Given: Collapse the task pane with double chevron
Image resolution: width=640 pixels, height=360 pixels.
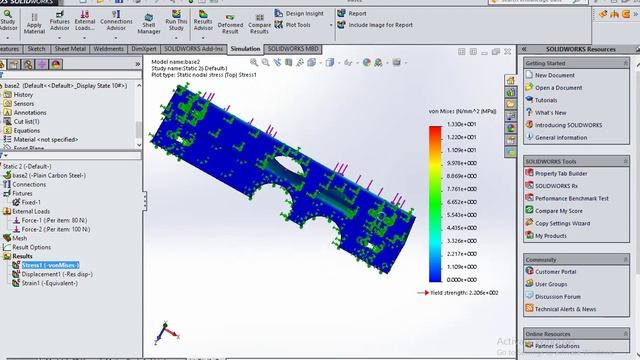Looking at the screenshot, I should pos(524,49).
